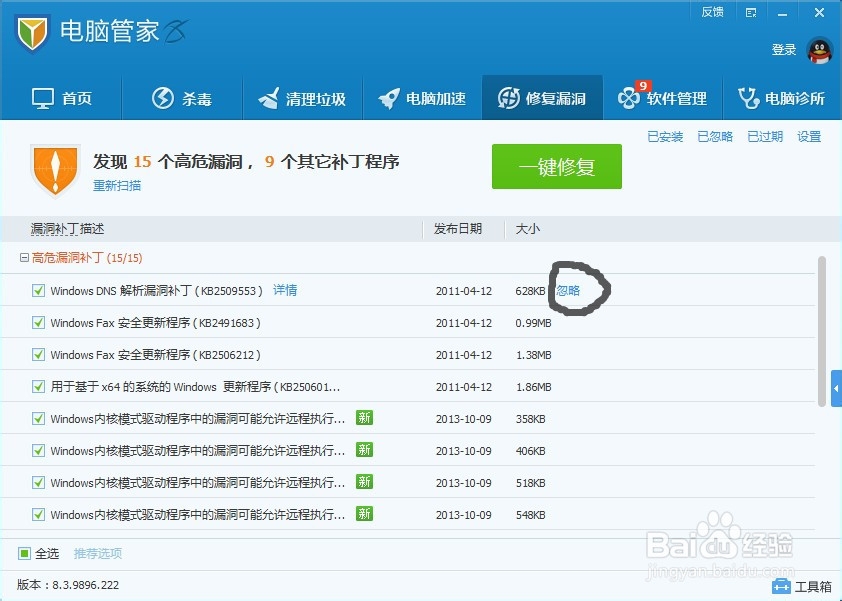Open the 首页 home tab
This screenshot has height=601, width=842.
point(61,98)
